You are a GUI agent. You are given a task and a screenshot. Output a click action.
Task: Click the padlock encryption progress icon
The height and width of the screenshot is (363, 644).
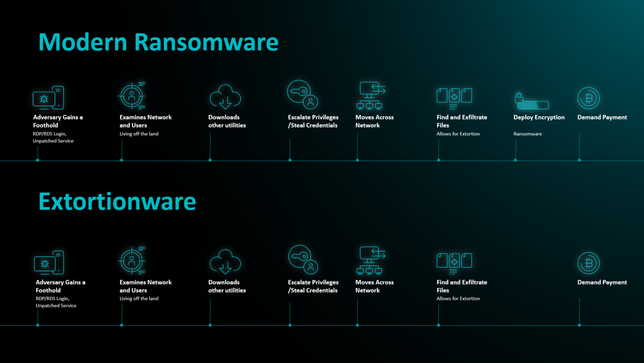click(x=532, y=101)
